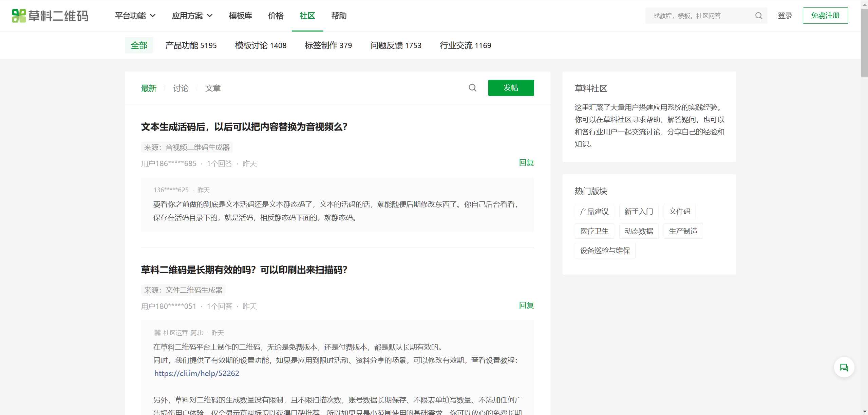Image resolution: width=868 pixels, height=415 pixels.
Task: Open the https://cli.im/help/52262 link
Action: [x=197, y=373]
